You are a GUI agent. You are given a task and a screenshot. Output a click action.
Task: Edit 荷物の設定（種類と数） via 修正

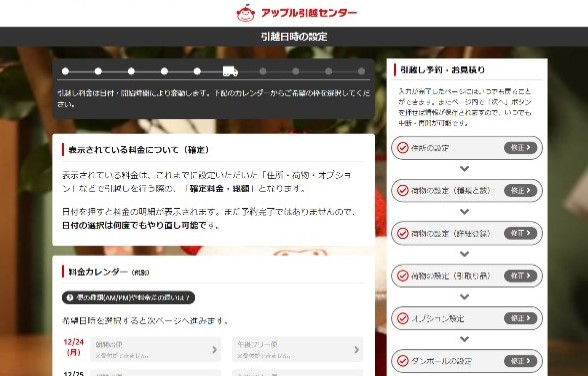520,190
